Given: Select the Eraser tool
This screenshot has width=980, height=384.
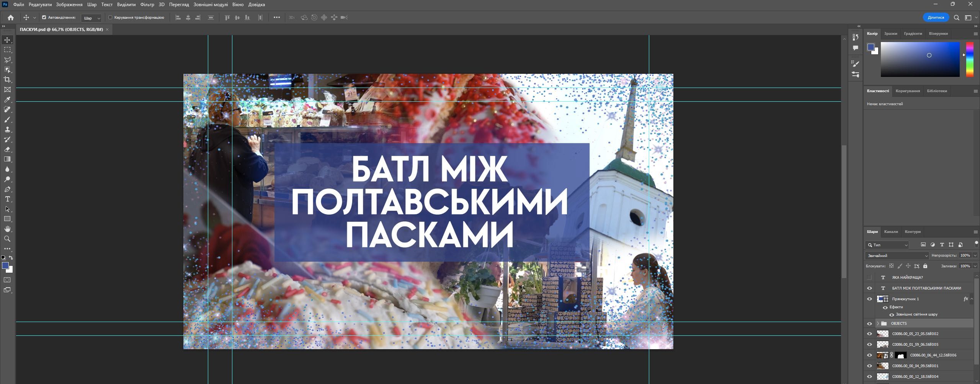Looking at the screenshot, I should (x=7, y=149).
